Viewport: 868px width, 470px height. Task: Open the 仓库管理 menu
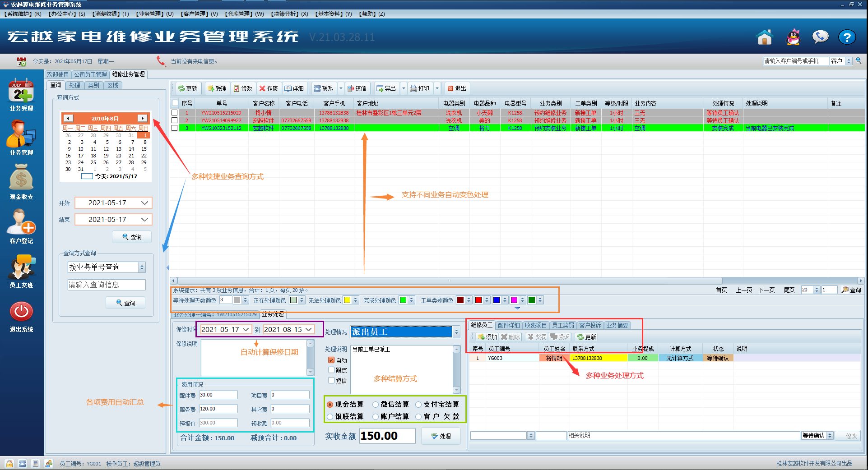tap(244, 14)
